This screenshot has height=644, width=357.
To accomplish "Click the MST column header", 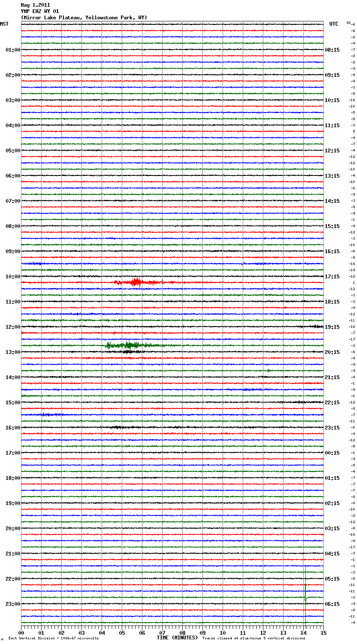I will point(4,24).
